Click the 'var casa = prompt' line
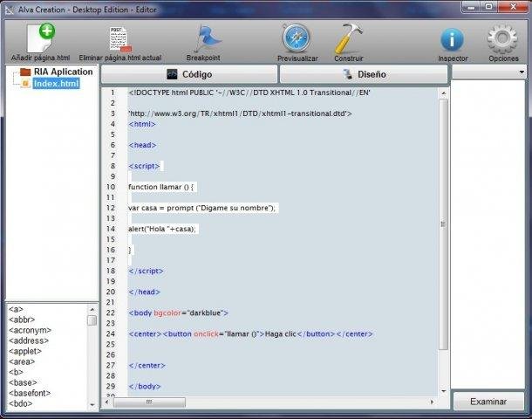 202,208
